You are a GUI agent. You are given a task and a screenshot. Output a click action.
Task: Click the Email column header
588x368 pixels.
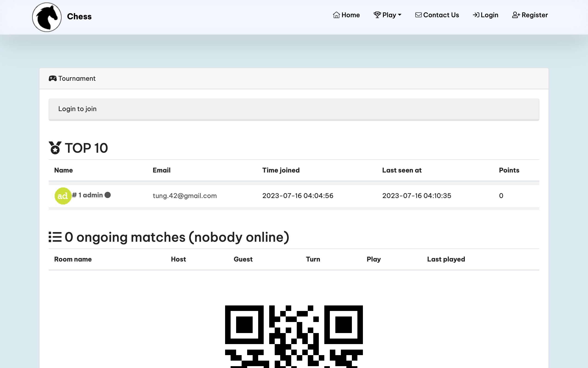161,170
